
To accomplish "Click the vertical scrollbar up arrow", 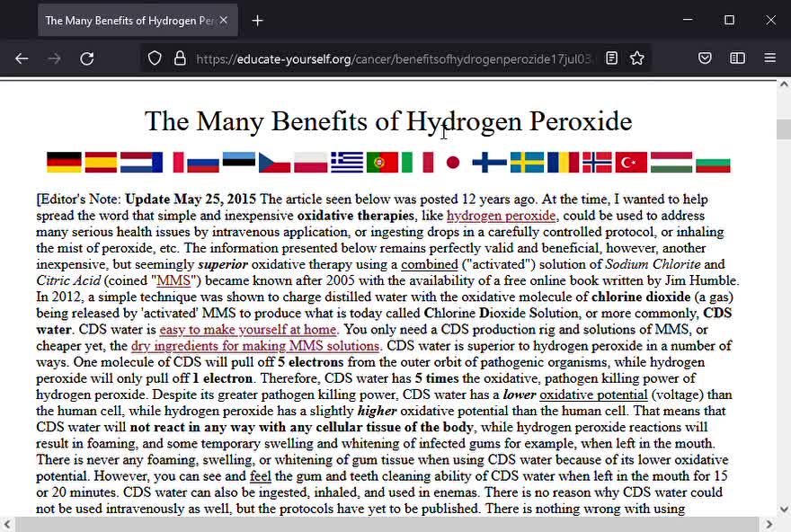I will (784, 85).
